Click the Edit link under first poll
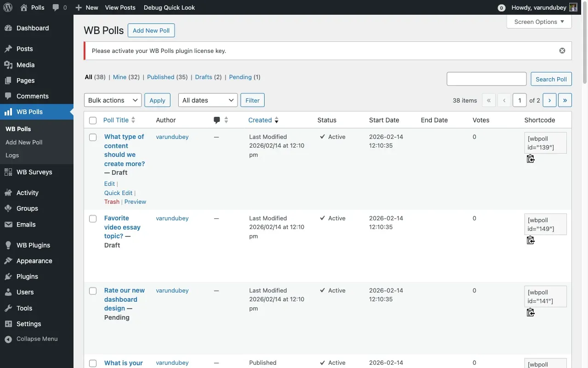 tap(109, 184)
